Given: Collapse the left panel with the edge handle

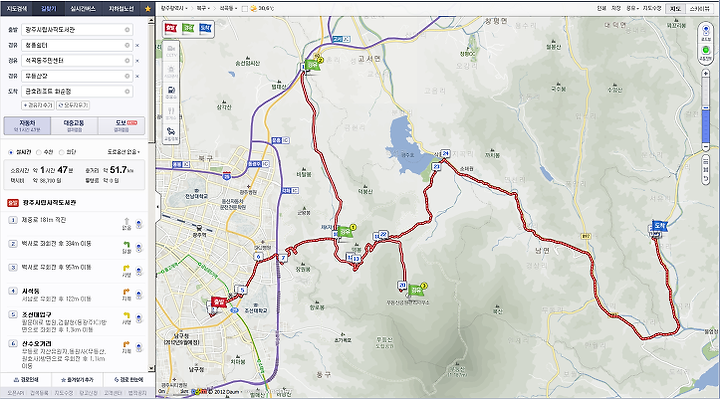Looking at the screenshot, I should tap(158, 207).
